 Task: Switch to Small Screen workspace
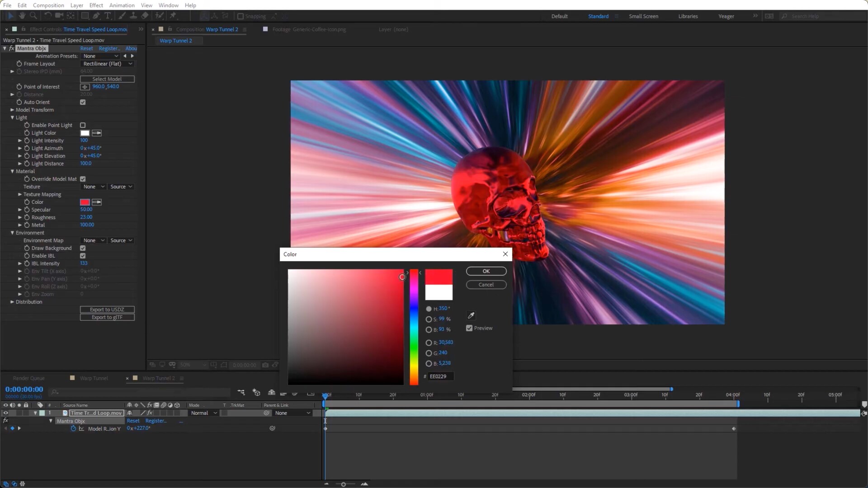click(643, 16)
